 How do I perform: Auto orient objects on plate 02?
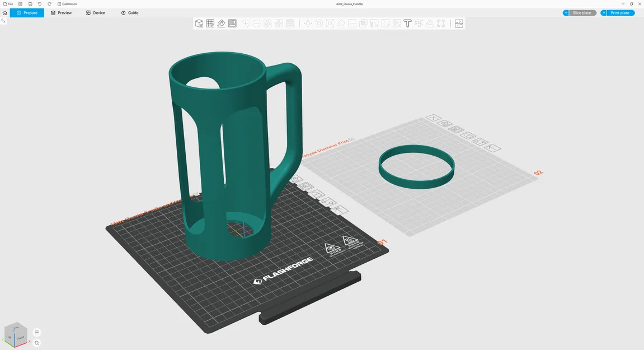pos(444,123)
